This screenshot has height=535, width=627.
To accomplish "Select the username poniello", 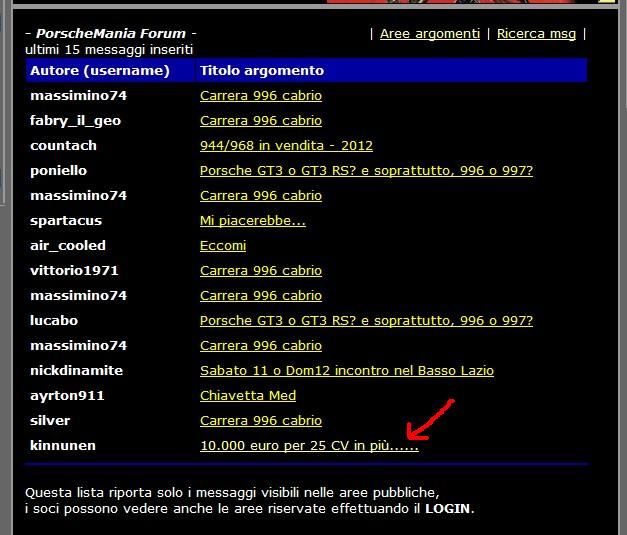I will (x=58, y=171).
